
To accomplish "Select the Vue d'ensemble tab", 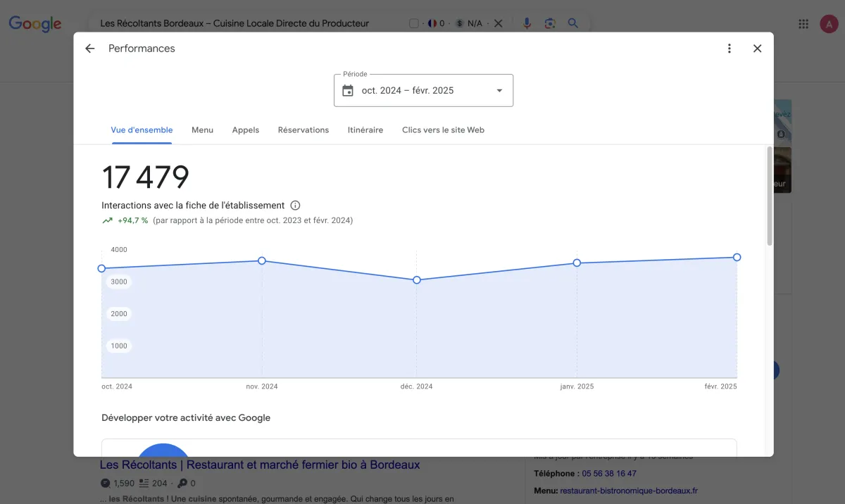I will point(142,130).
